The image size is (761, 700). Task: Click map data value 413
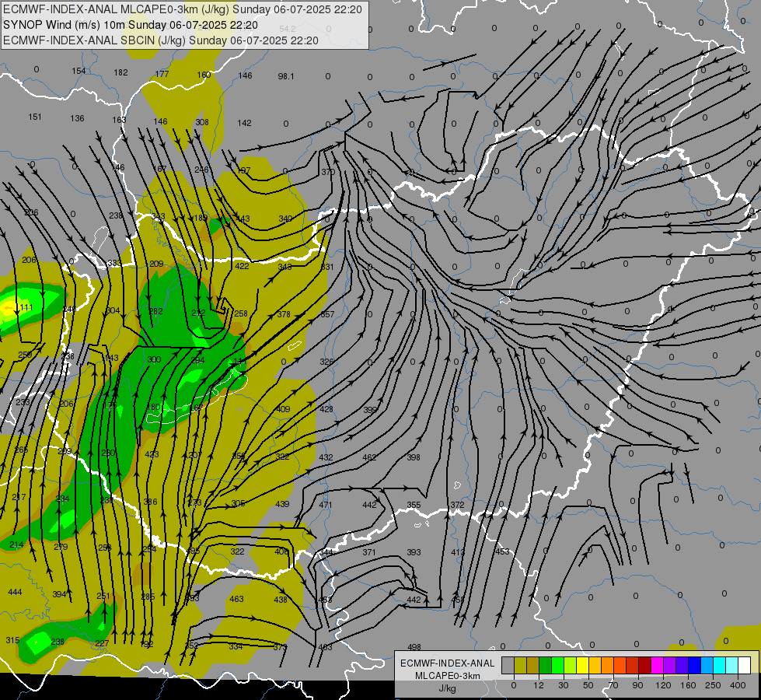pos(458,552)
